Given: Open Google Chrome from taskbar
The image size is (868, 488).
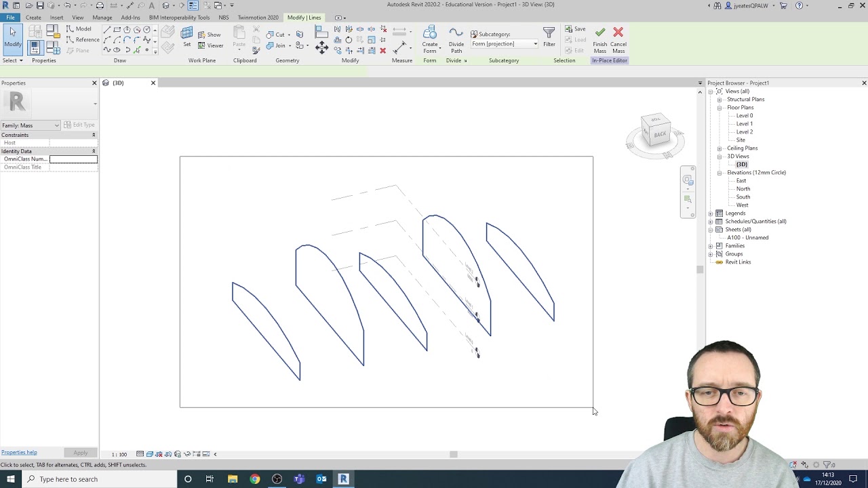Looking at the screenshot, I should click(254, 479).
